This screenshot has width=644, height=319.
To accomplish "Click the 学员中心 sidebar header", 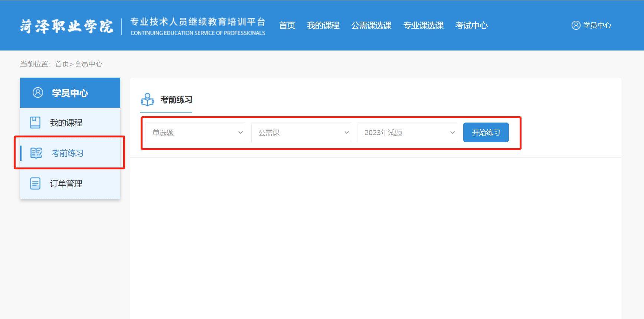I will pos(70,92).
